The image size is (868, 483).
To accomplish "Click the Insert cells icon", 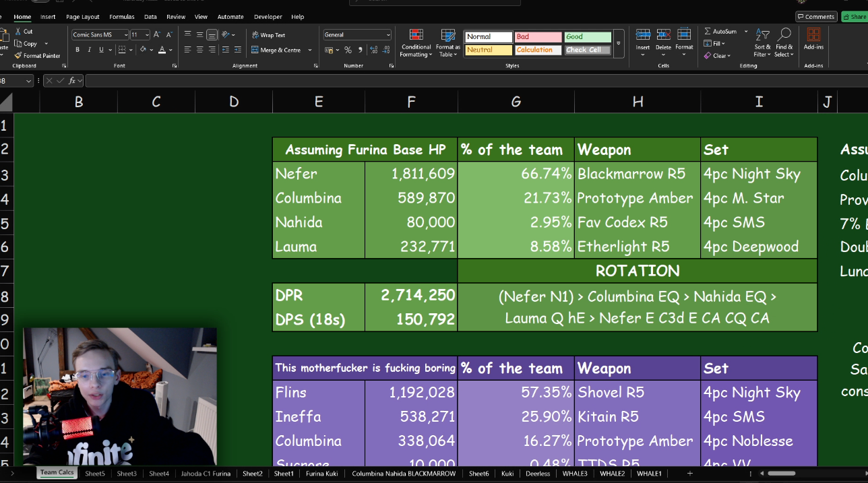I will click(643, 34).
